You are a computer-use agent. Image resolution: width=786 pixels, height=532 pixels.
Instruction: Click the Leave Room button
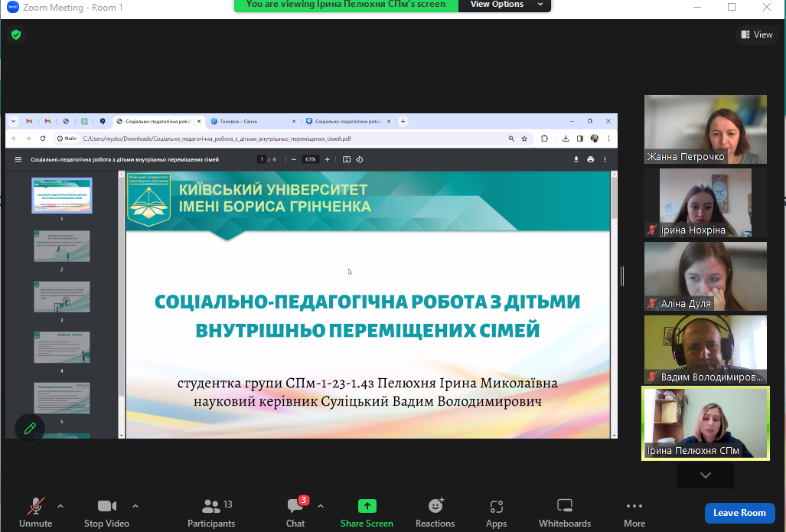coord(739,513)
